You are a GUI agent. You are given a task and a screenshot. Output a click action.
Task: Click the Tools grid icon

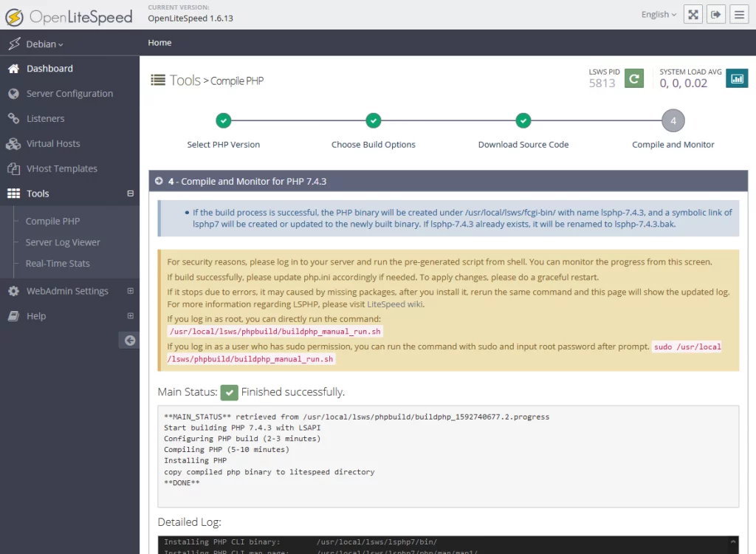13,194
